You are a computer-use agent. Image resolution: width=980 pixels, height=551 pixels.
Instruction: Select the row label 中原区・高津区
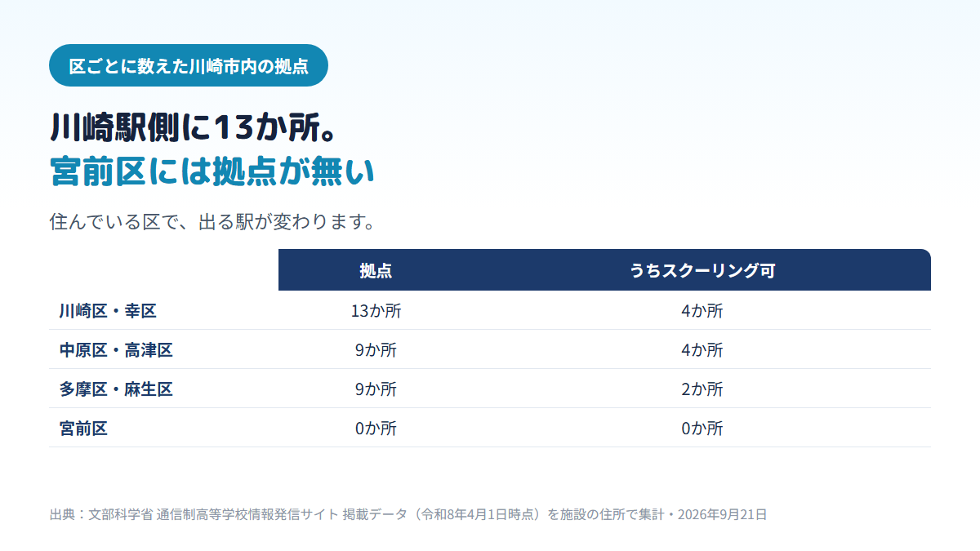[x=116, y=349]
